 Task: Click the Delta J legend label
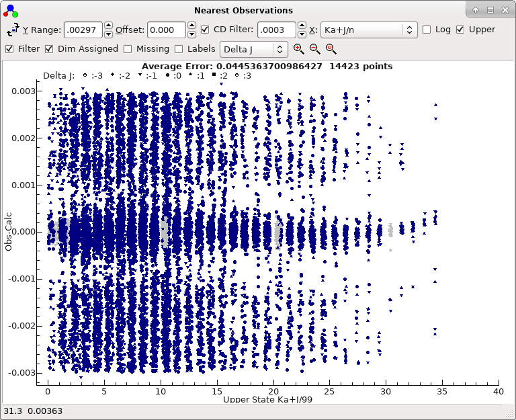click(x=58, y=76)
